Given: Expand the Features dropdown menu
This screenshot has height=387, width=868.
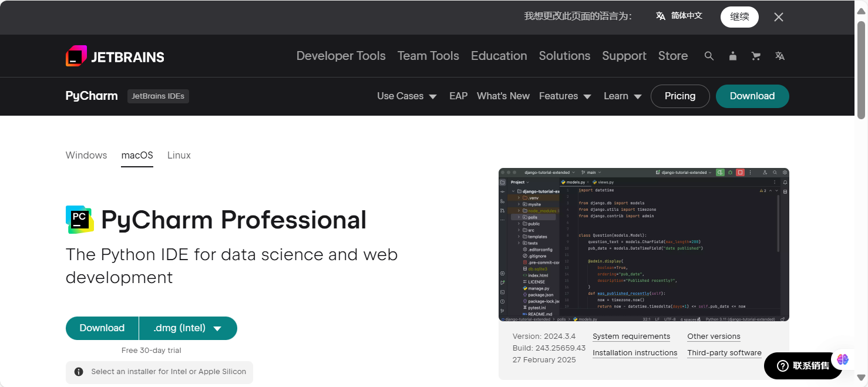Looking at the screenshot, I should (x=564, y=96).
